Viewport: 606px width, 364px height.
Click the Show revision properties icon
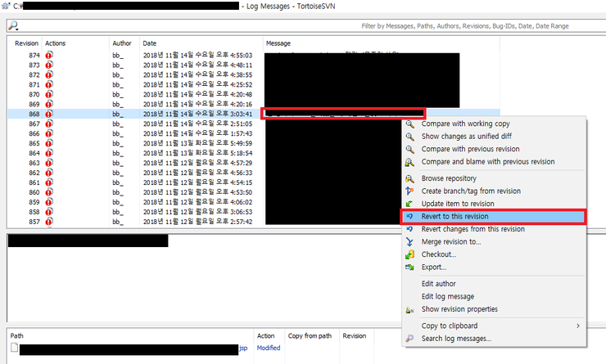click(410, 309)
